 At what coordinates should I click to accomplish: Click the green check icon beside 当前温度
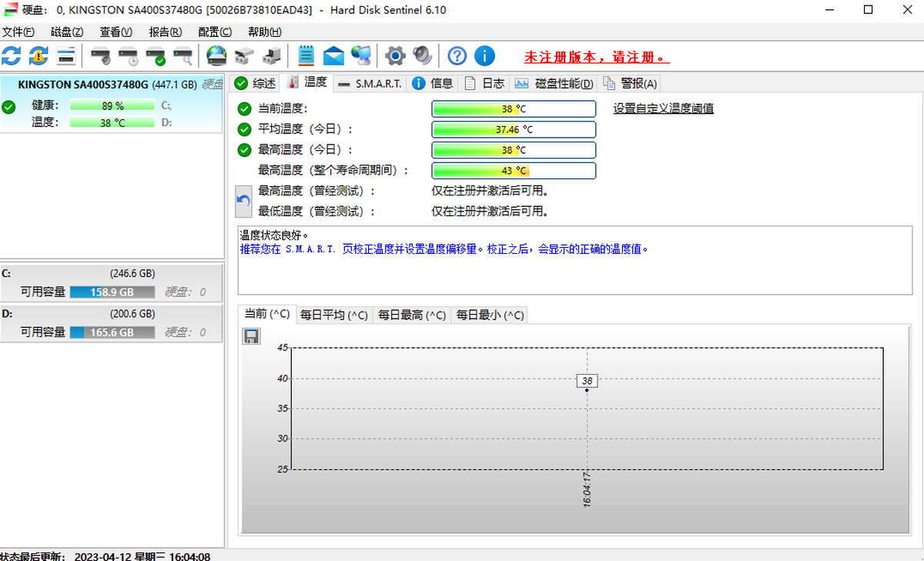tap(245, 109)
